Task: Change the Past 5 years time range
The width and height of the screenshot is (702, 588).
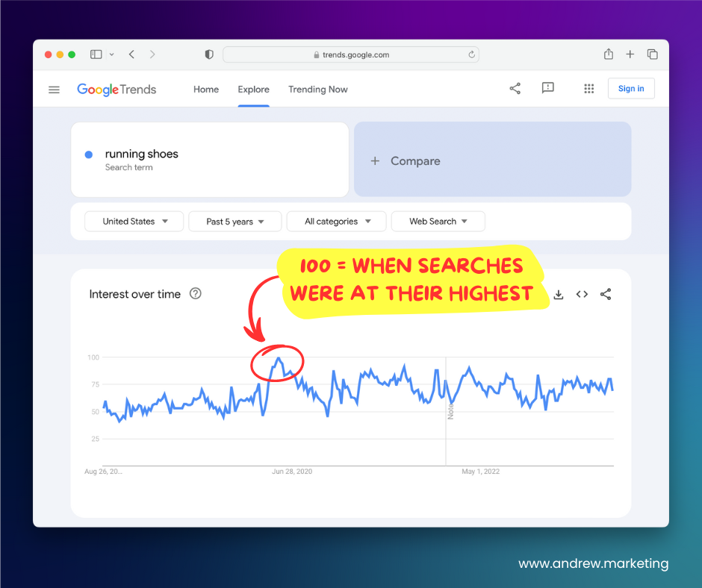Action: [x=234, y=221]
